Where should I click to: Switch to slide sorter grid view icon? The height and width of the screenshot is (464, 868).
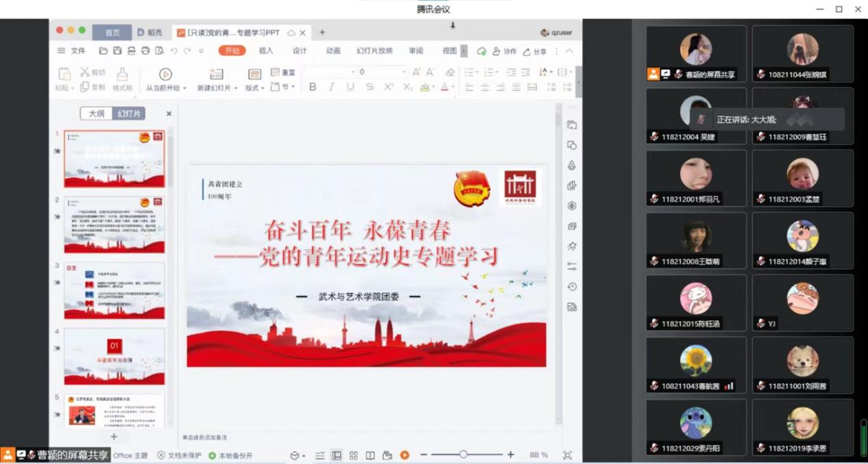[x=354, y=455]
